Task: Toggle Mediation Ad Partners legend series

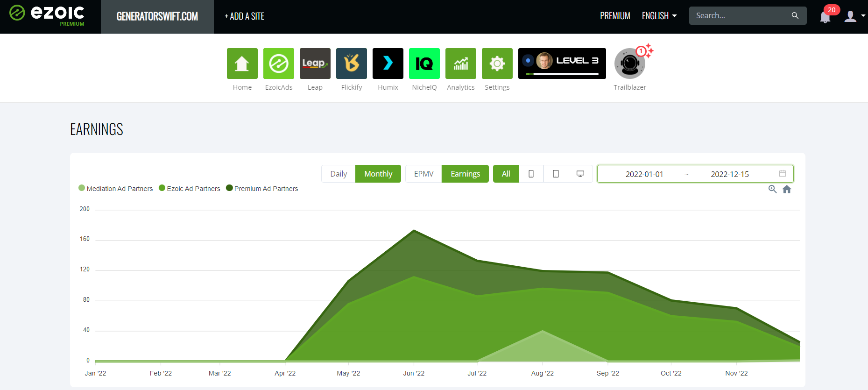Action: pyautogui.click(x=116, y=188)
